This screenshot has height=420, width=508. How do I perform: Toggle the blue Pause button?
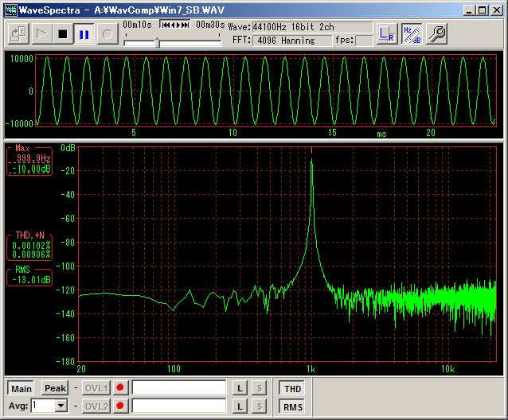tap(84, 33)
